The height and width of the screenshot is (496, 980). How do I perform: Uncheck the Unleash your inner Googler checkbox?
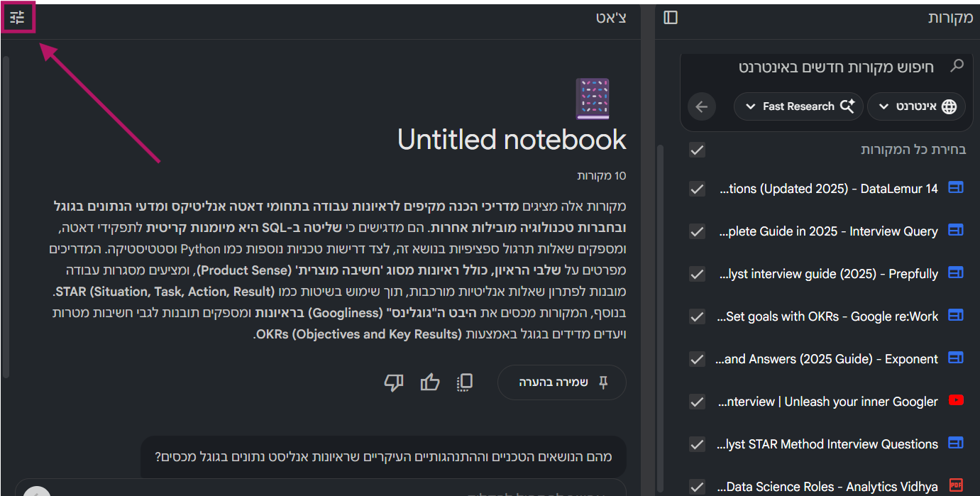pyautogui.click(x=698, y=402)
